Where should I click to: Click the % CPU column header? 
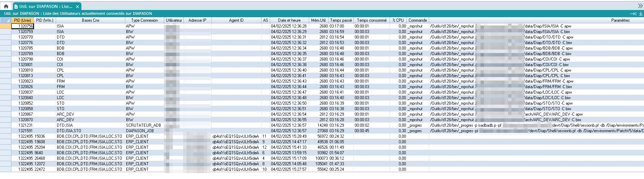[x=398, y=20]
